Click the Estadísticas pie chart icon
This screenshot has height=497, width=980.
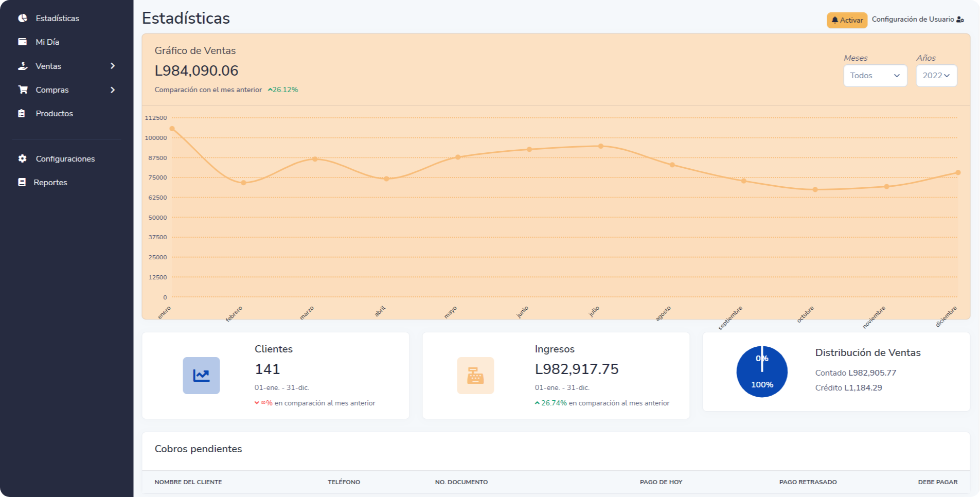tap(23, 18)
